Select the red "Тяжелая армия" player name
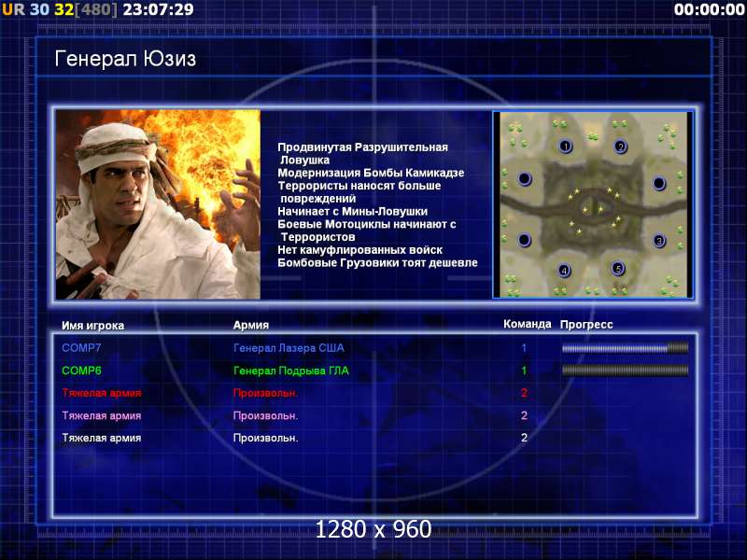 pyautogui.click(x=102, y=393)
